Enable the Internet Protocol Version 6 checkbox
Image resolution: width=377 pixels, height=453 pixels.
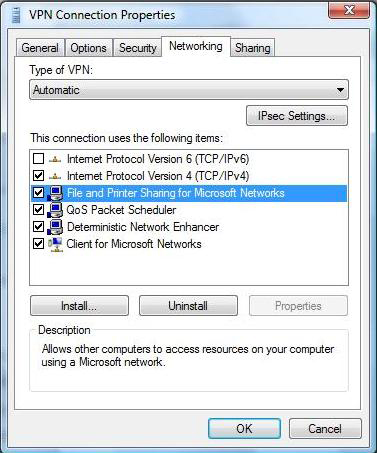click(x=38, y=158)
